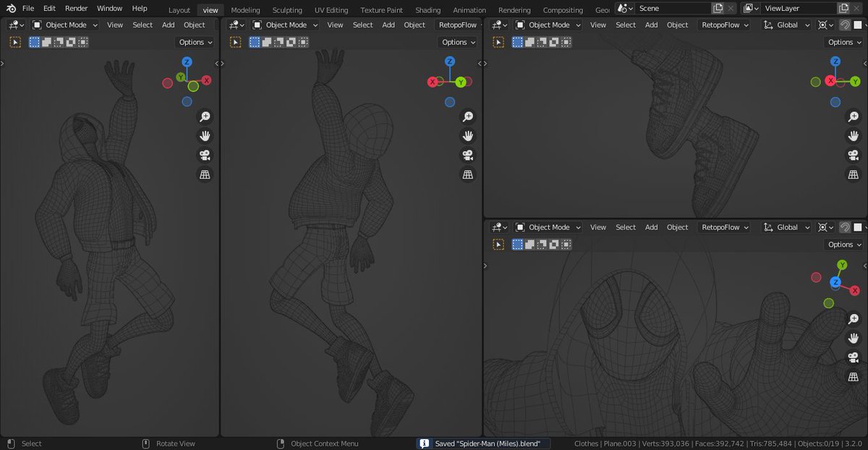The image size is (868, 450).
Task: Click the Z axis on the navigation gizmo
Action: pos(187,63)
